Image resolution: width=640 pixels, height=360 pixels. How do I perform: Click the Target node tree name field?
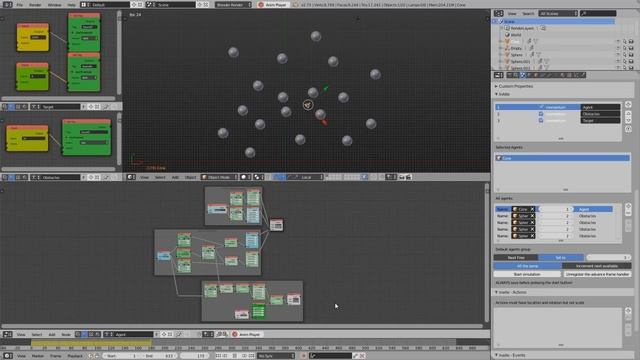pyautogui.click(x=60, y=107)
